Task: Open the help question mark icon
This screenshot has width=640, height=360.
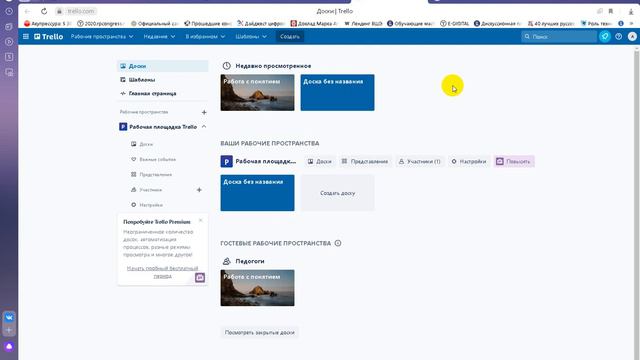Action: pos(618,36)
